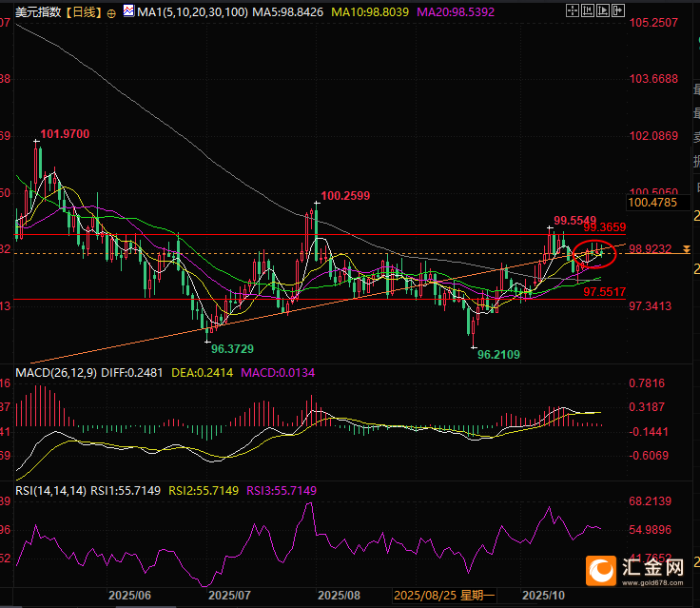Click the 105.2507 axis value
This screenshot has width=700, height=608.
[653, 22]
